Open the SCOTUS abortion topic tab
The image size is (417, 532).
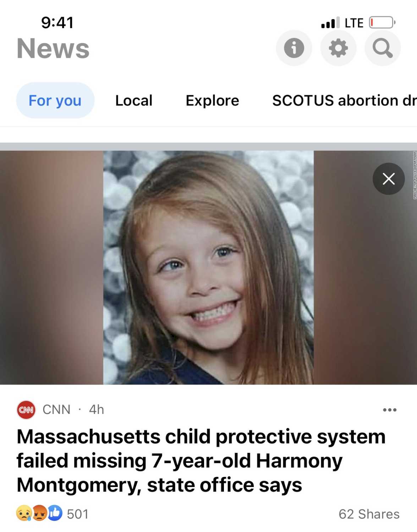pos(345,100)
